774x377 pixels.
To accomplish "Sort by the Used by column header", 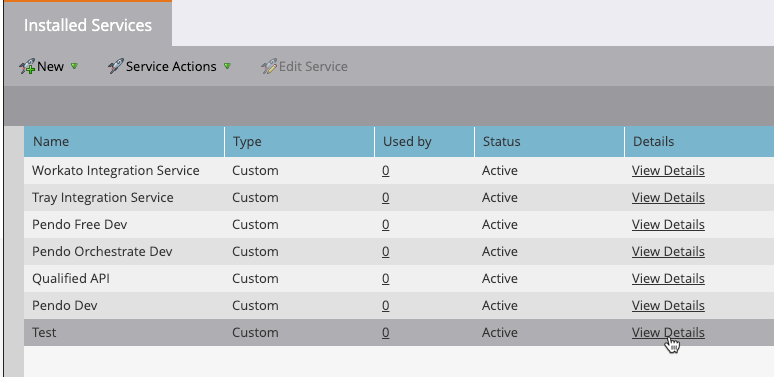I will (x=425, y=142).
